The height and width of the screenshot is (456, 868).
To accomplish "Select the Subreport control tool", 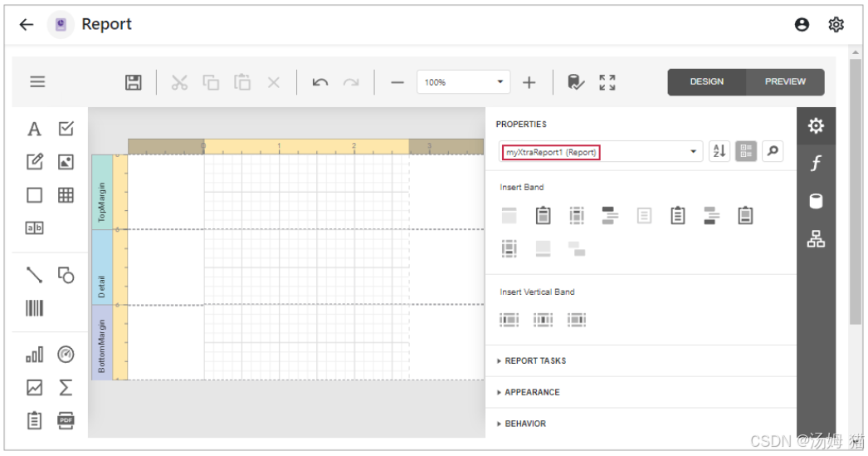I will click(34, 420).
